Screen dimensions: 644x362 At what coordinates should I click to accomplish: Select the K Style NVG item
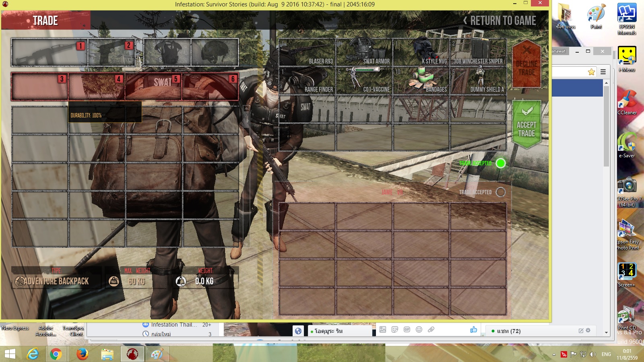pyautogui.click(x=421, y=52)
